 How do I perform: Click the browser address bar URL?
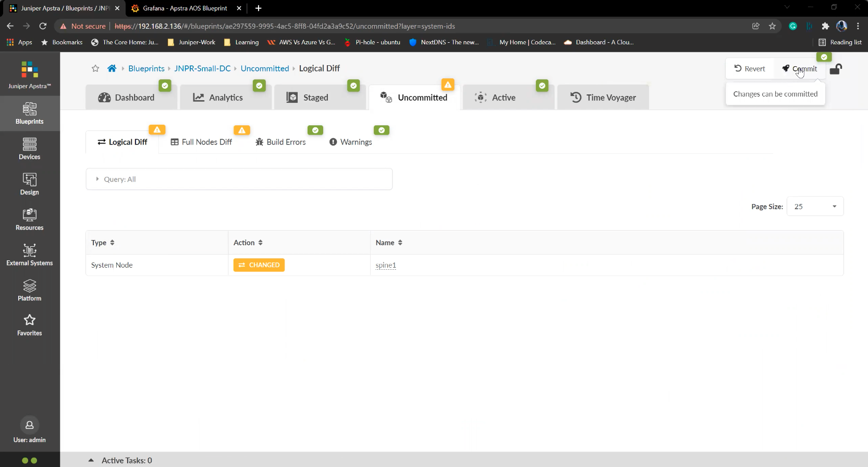285,26
